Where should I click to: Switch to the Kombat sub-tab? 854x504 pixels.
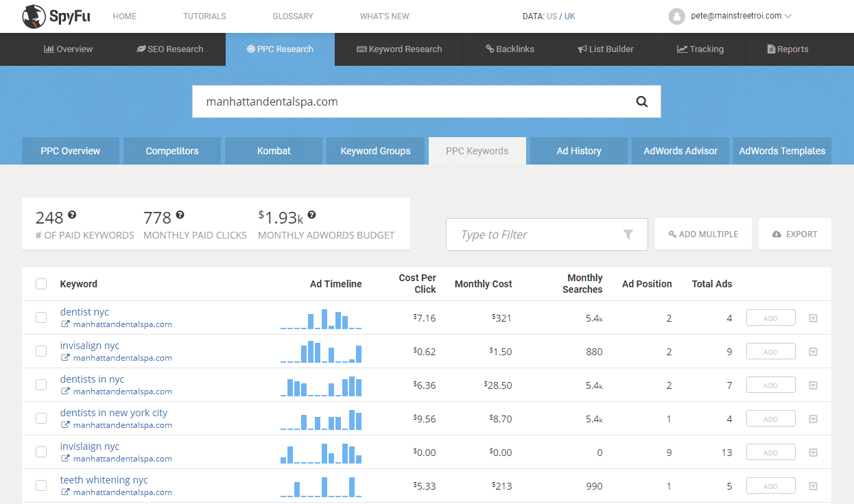coord(274,151)
